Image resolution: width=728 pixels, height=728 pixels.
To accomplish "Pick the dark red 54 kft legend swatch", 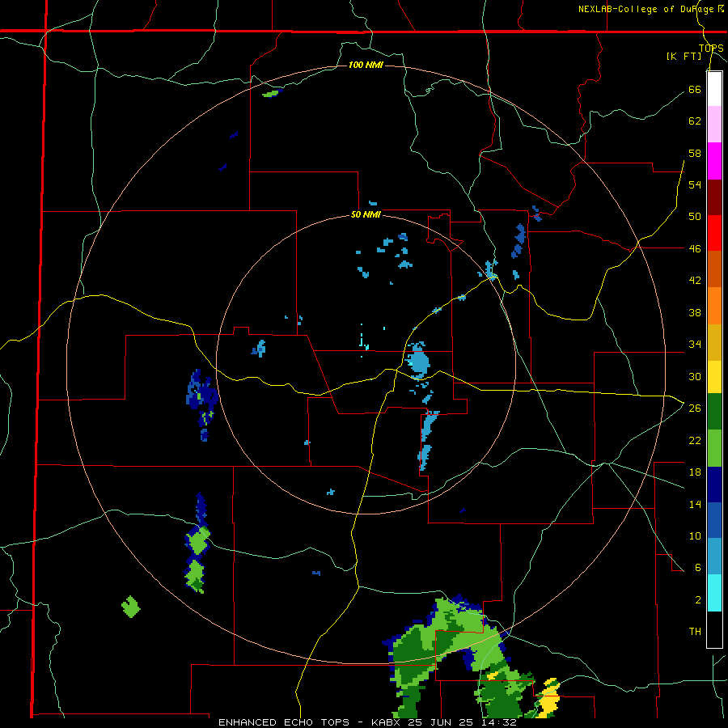I will point(714,197).
